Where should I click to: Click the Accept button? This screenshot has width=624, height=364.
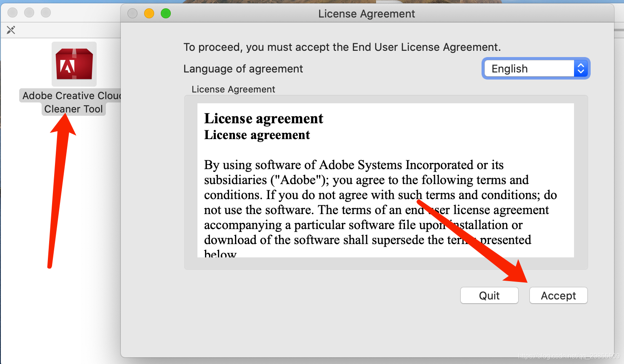[x=558, y=295]
